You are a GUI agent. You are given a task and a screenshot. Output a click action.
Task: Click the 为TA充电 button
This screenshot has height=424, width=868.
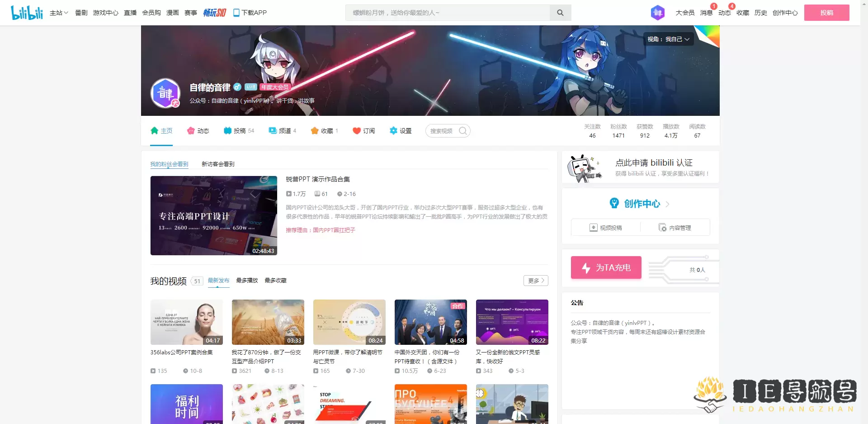tap(606, 267)
